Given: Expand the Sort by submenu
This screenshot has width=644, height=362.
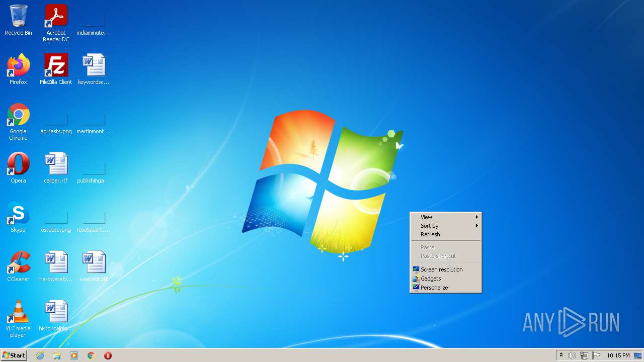Looking at the screenshot, I should (446, 226).
